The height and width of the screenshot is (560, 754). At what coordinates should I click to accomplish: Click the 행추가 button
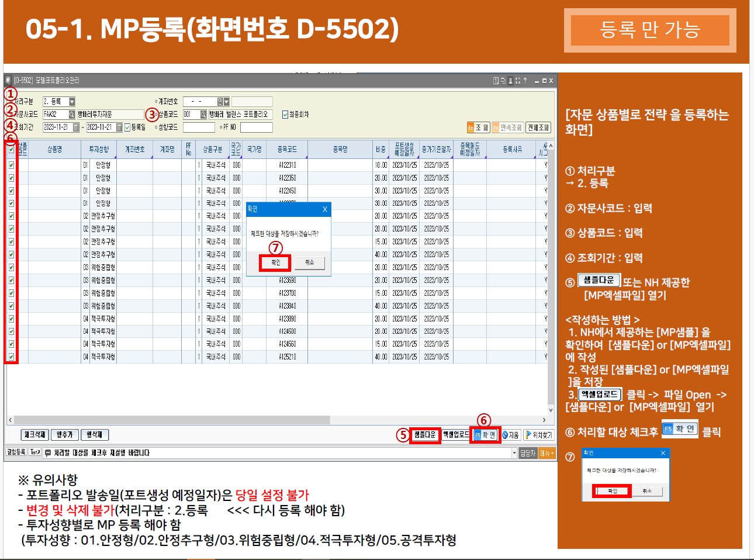point(64,435)
